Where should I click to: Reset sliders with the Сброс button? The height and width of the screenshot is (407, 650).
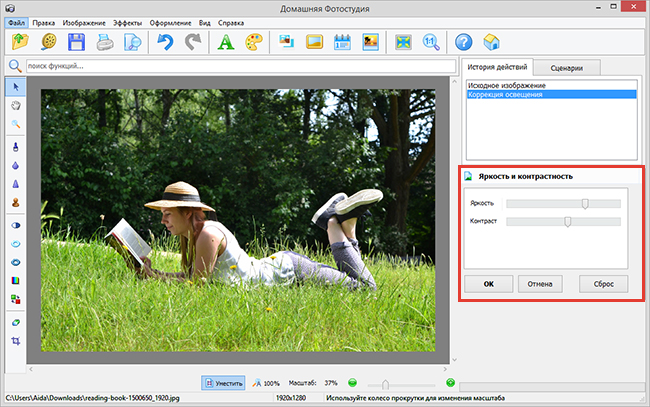604,284
